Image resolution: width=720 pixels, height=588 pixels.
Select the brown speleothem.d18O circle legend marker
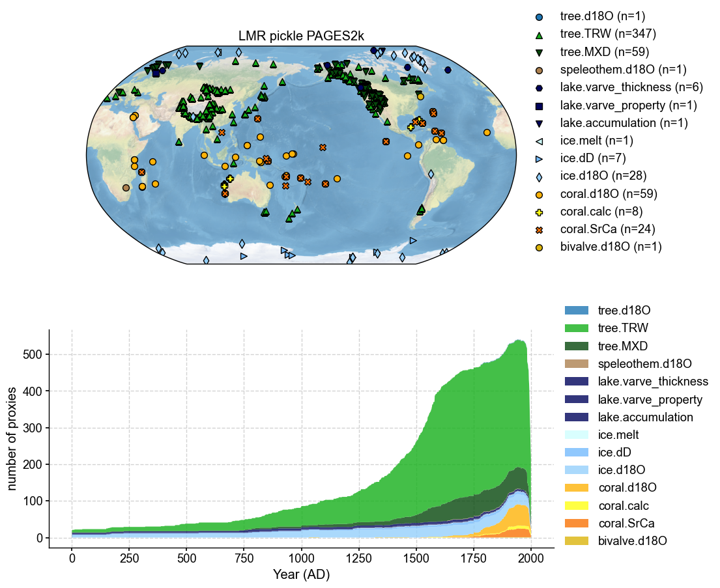[538, 69]
